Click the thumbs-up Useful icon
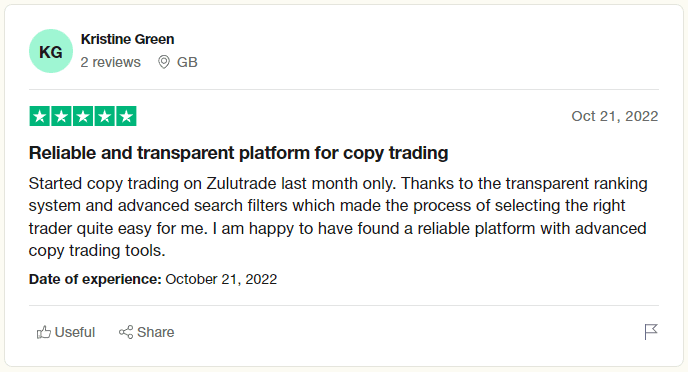This screenshot has height=372, width=688. pos(43,332)
